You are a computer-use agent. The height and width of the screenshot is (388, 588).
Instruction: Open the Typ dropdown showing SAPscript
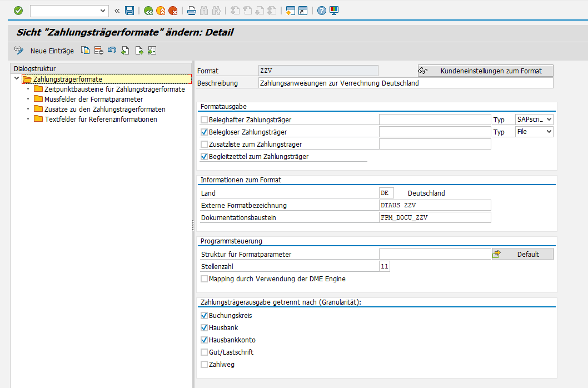click(534, 120)
